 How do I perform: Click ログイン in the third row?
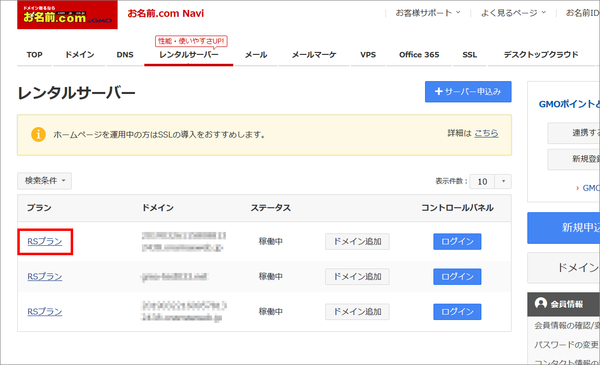point(457,312)
